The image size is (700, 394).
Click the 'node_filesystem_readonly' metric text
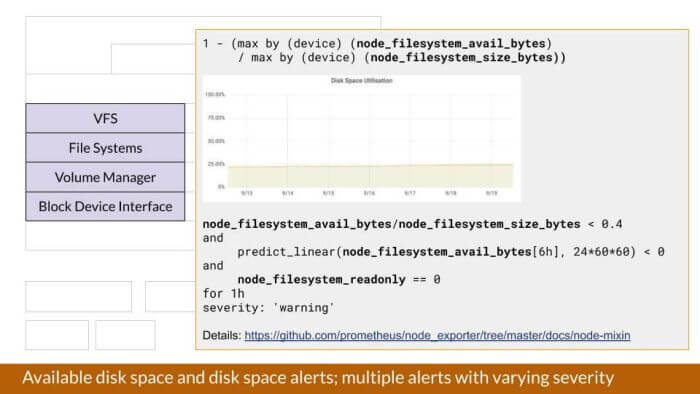click(321, 280)
